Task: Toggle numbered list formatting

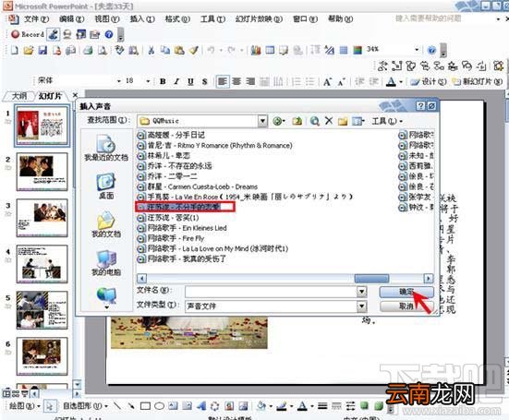Action: (296, 81)
